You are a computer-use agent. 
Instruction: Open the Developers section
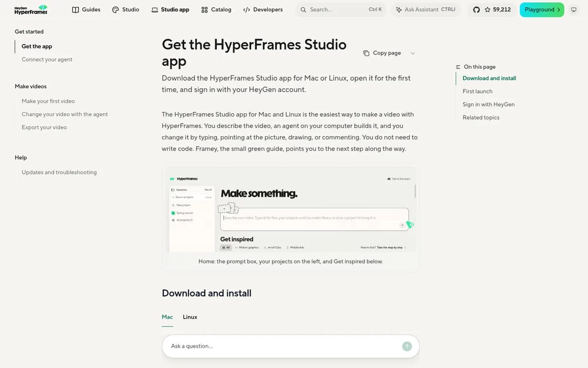[263, 9]
